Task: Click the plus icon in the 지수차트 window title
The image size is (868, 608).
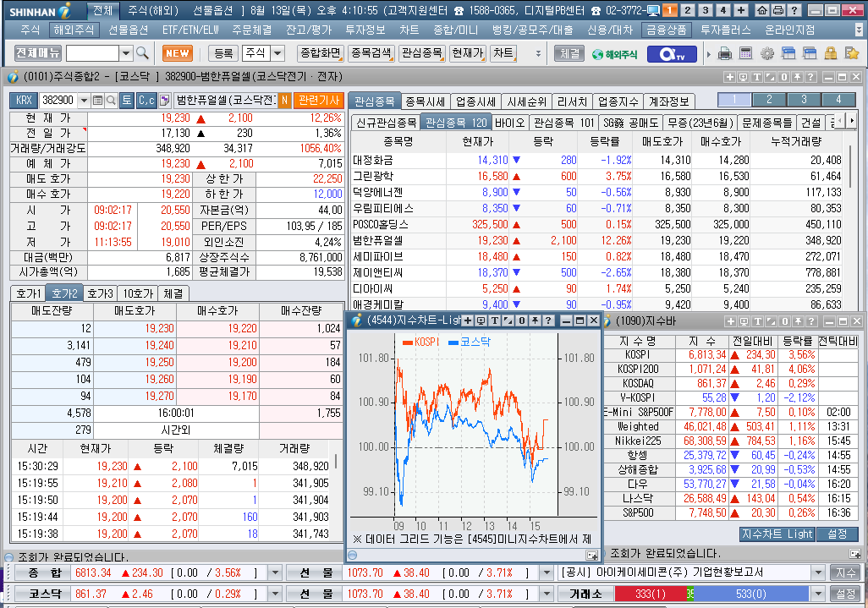Action: (x=468, y=320)
